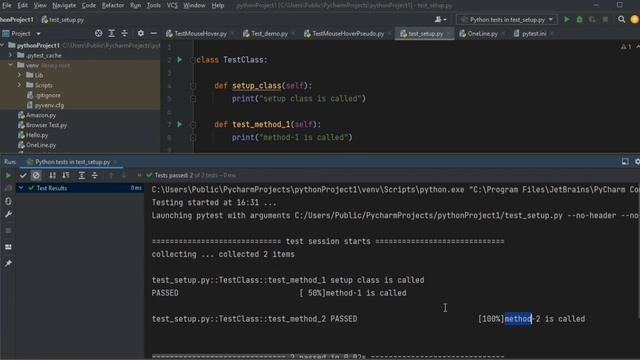
Task: Fold the setup_class method via gutter marker
Action: (193, 86)
